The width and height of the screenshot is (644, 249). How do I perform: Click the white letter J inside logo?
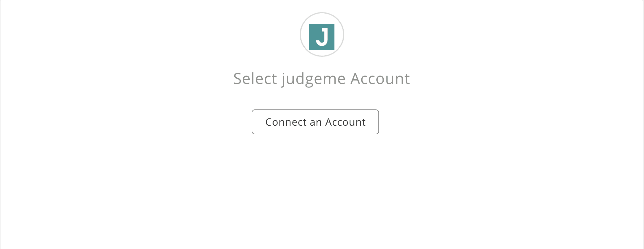pyautogui.click(x=322, y=37)
